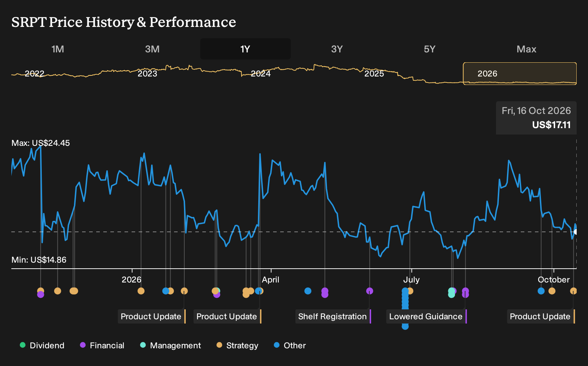Toggle the Strategy legend filter

[x=237, y=345]
